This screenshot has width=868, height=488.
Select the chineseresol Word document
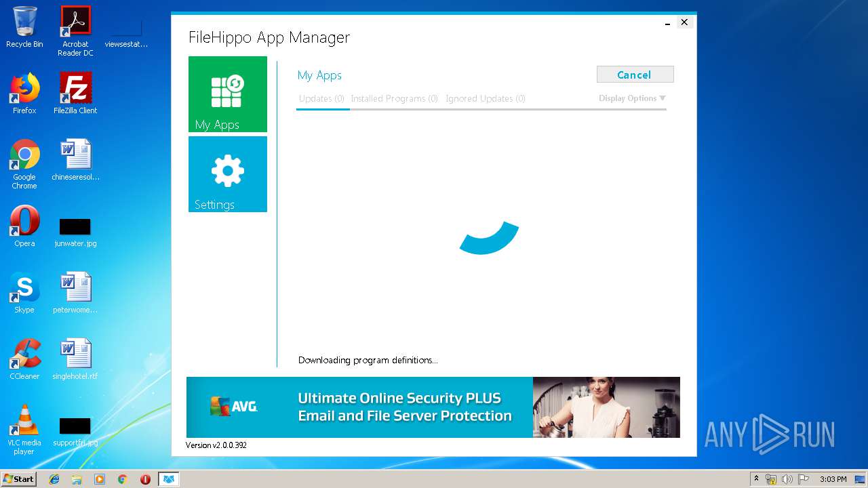point(75,160)
